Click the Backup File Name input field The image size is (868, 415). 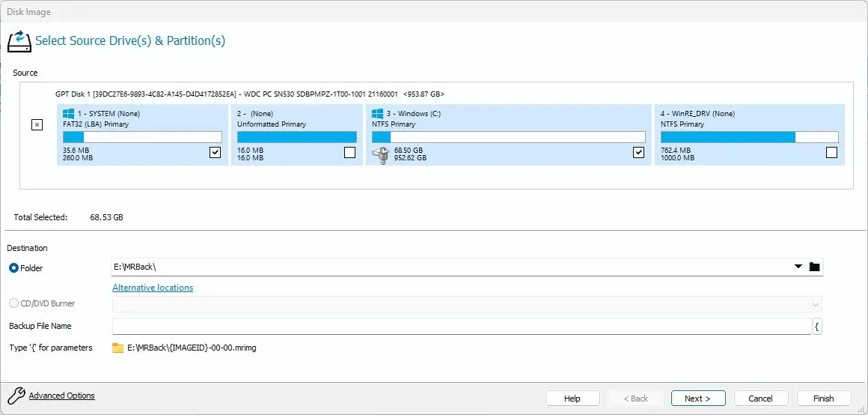(x=462, y=327)
